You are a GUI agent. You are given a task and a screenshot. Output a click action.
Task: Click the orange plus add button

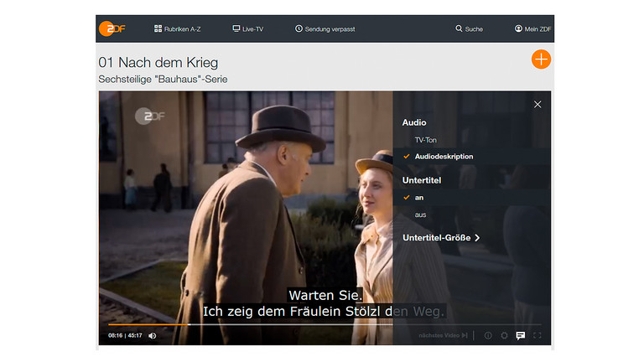point(541,59)
